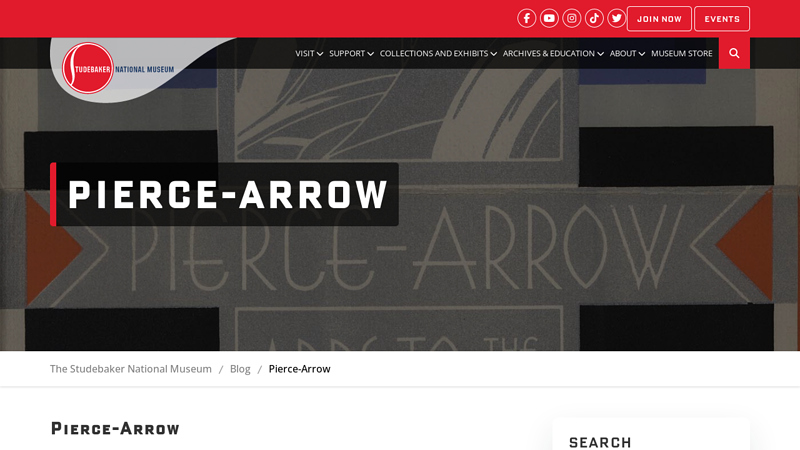Go to The Studebaker National Museum breadcrumb
Image resolution: width=800 pixels, height=450 pixels.
coord(131,369)
